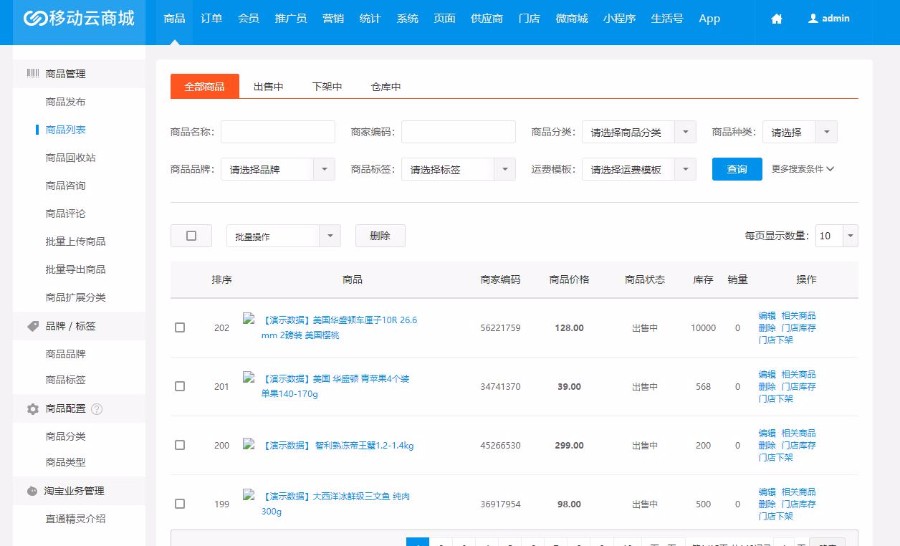Click the 移动云商城 logo icon
Viewport: 900px width, 546px height.
[x=35, y=19]
